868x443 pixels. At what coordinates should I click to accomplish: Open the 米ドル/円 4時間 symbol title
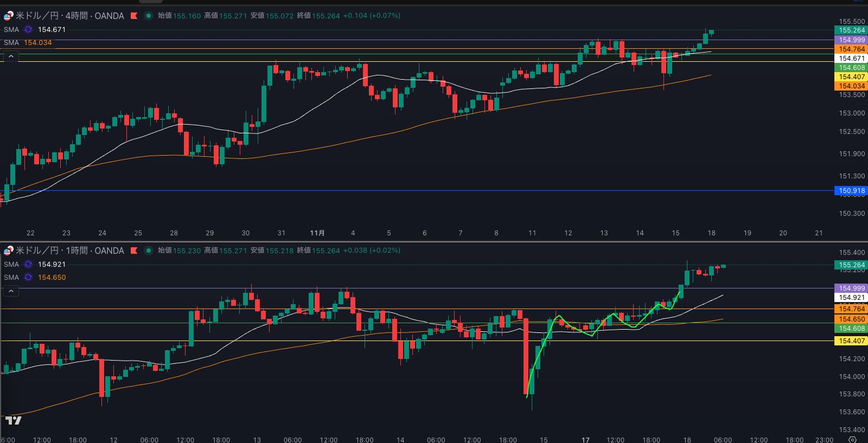[x=69, y=16]
